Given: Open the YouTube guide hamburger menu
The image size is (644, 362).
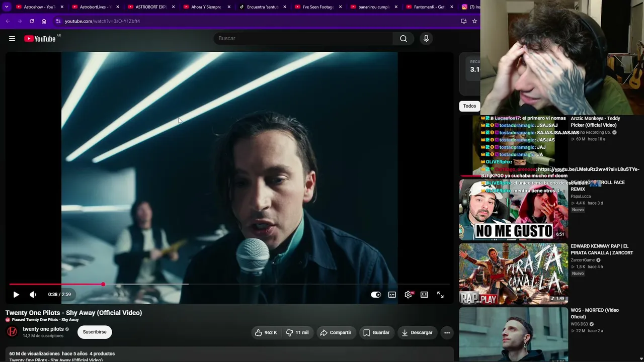Looking at the screenshot, I should tap(12, 39).
